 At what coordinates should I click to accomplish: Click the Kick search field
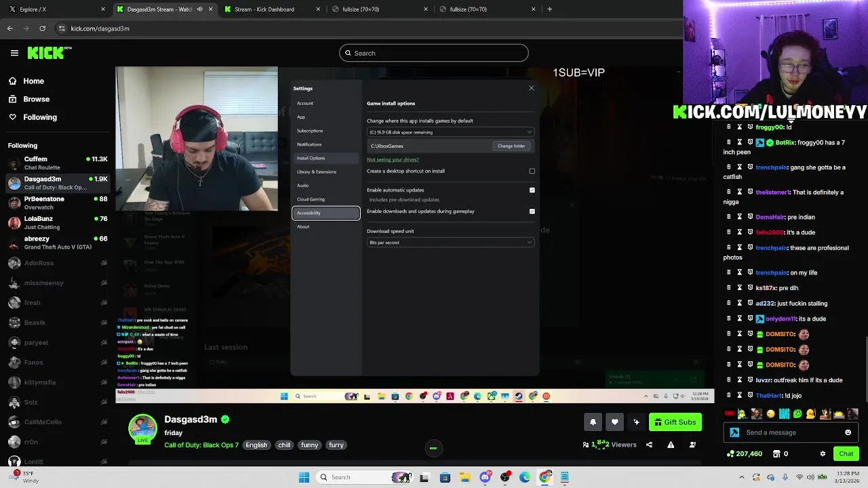pyautogui.click(x=434, y=53)
